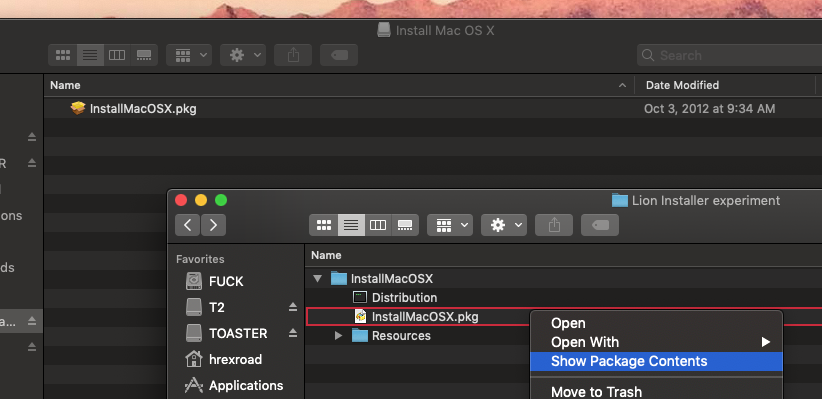Viewport: 822px width, 399px height.
Task: Open group-by dropdown in Install Mac OS X window
Action: tap(189, 55)
